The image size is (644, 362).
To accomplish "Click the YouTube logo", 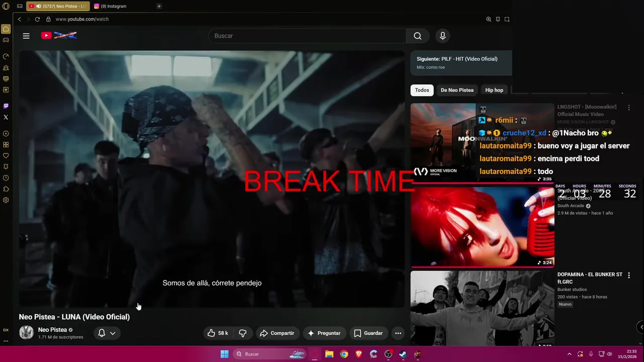I will 59,35.
